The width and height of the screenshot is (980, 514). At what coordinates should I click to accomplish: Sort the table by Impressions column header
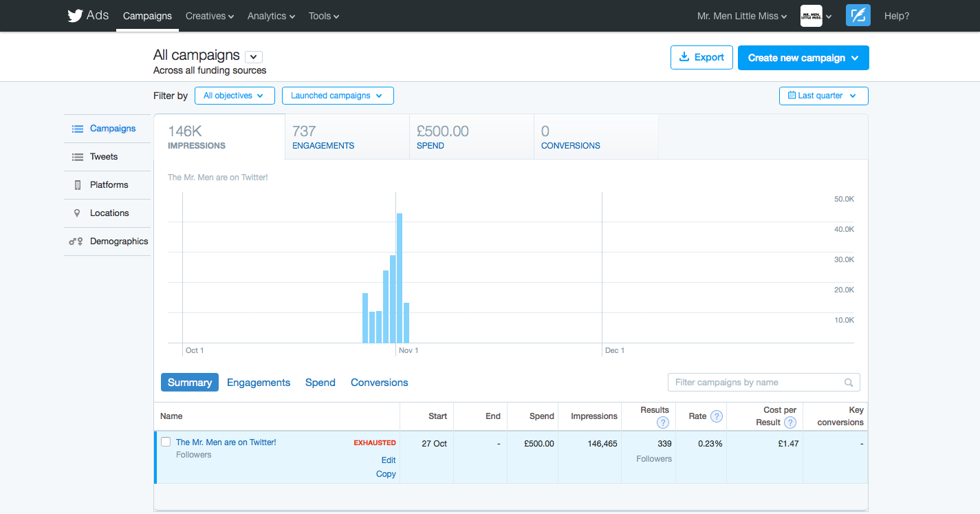[x=594, y=416]
